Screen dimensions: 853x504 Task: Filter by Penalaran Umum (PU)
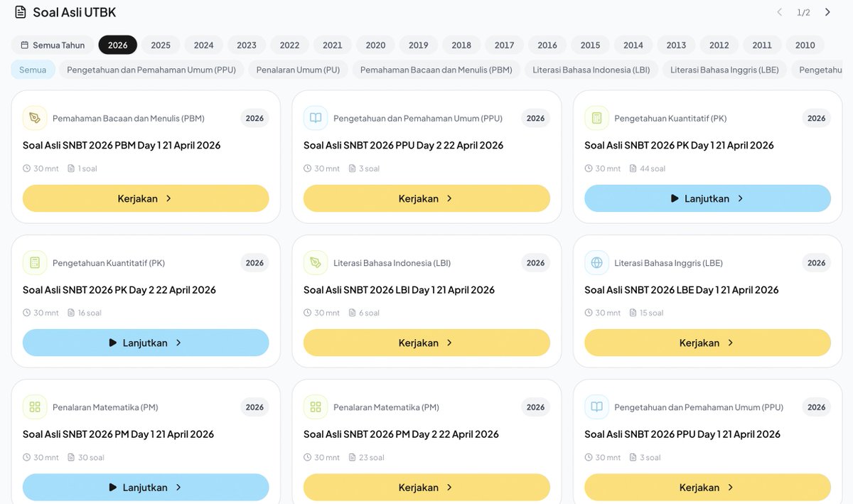(298, 70)
